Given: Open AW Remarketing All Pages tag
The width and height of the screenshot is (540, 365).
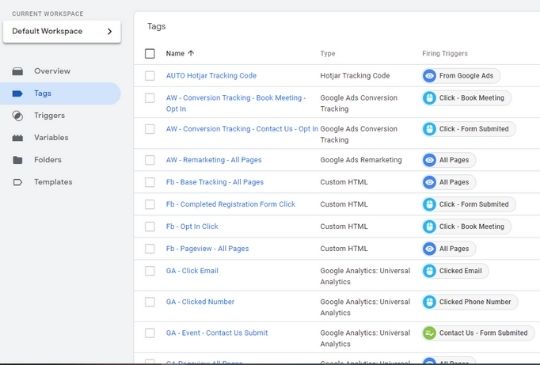Looking at the screenshot, I should 214,160.
